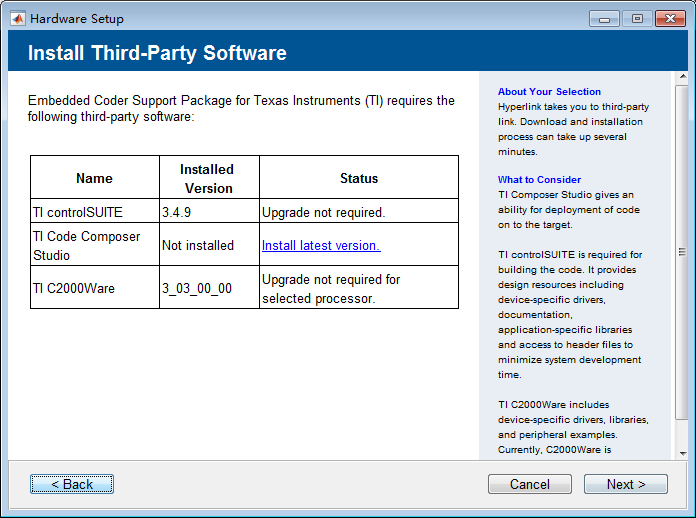
Task: Click the Hardware Setup window title text
Action: tap(77, 19)
